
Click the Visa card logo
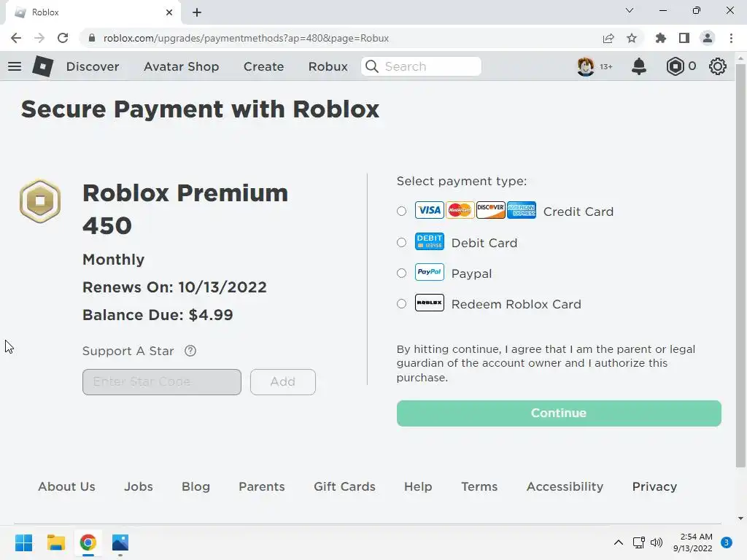pyautogui.click(x=429, y=210)
